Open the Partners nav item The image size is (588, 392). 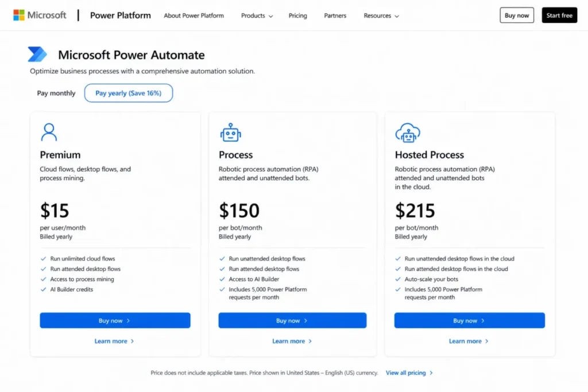click(335, 15)
